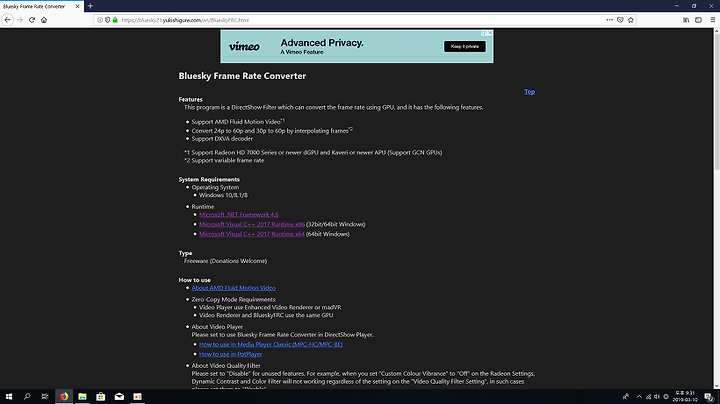The width and height of the screenshot is (720, 404).
Task: Open tracking protection shield in address bar
Action: 107,20
